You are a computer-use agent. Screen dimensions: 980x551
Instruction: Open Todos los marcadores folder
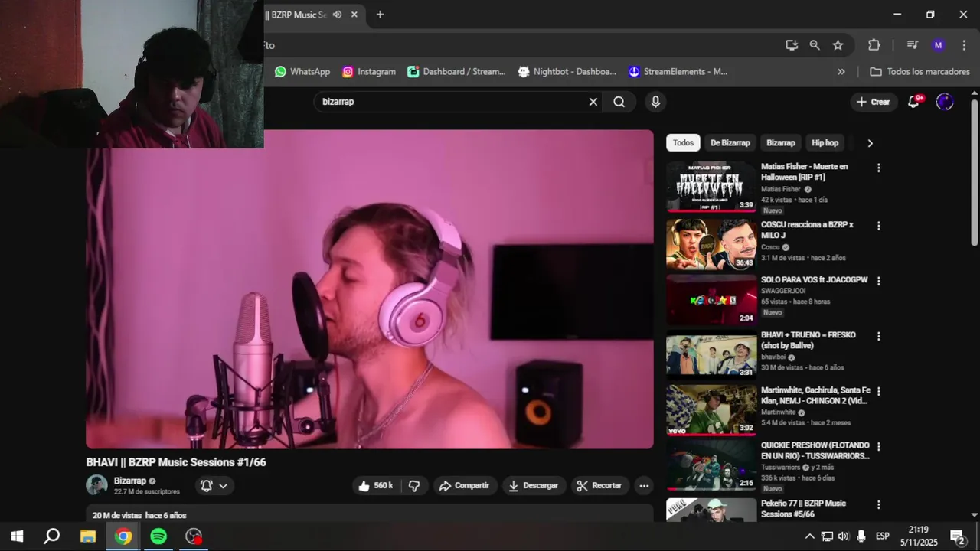pyautogui.click(x=920, y=71)
